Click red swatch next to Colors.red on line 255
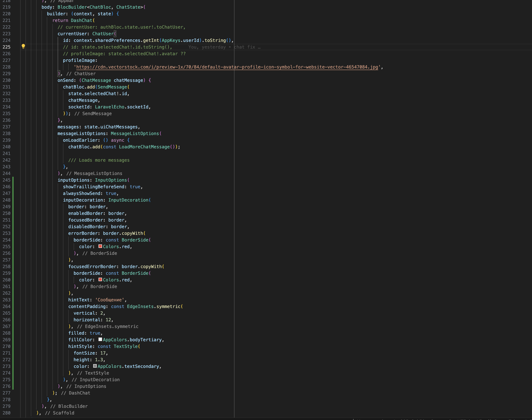The width and height of the screenshot is (532, 420). click(x=100, y=246)
